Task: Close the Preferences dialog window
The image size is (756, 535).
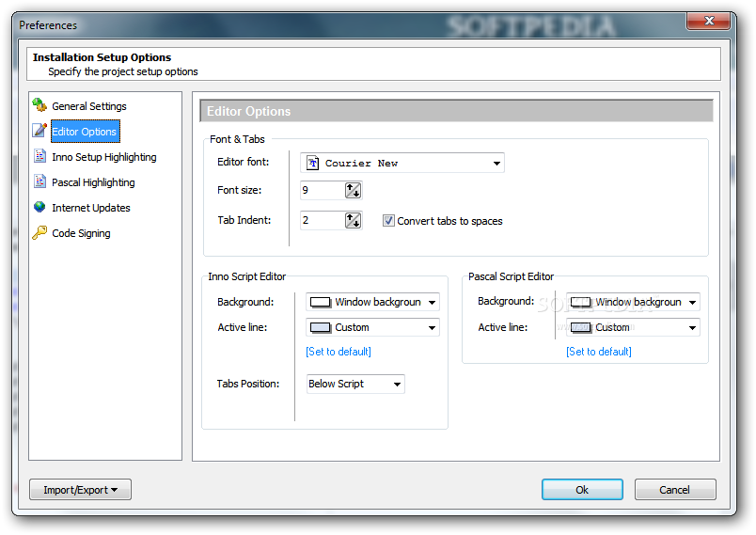Action: click(x=708, y=21)
